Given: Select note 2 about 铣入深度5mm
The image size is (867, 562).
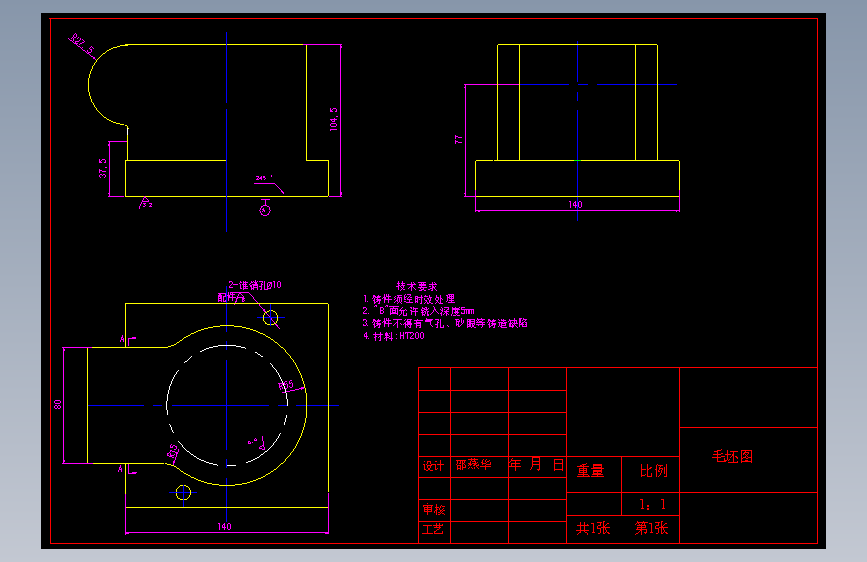Looking at the screenshot, I should tap(419, 311).
